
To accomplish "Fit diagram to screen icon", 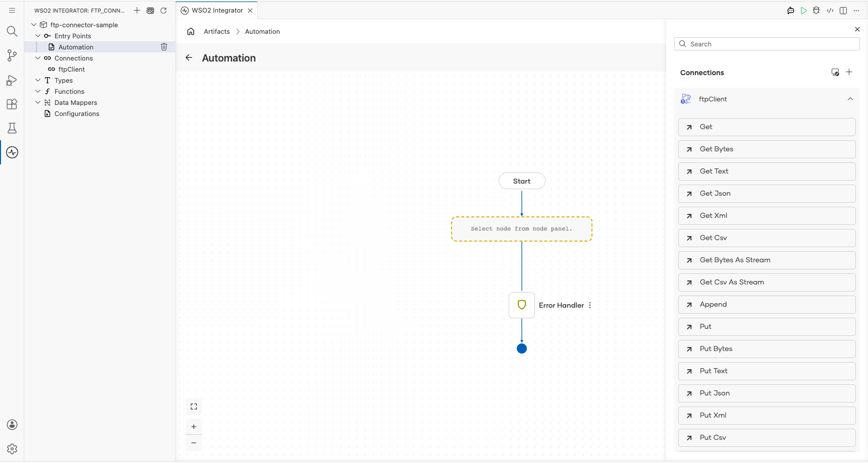I will (194, 407).
